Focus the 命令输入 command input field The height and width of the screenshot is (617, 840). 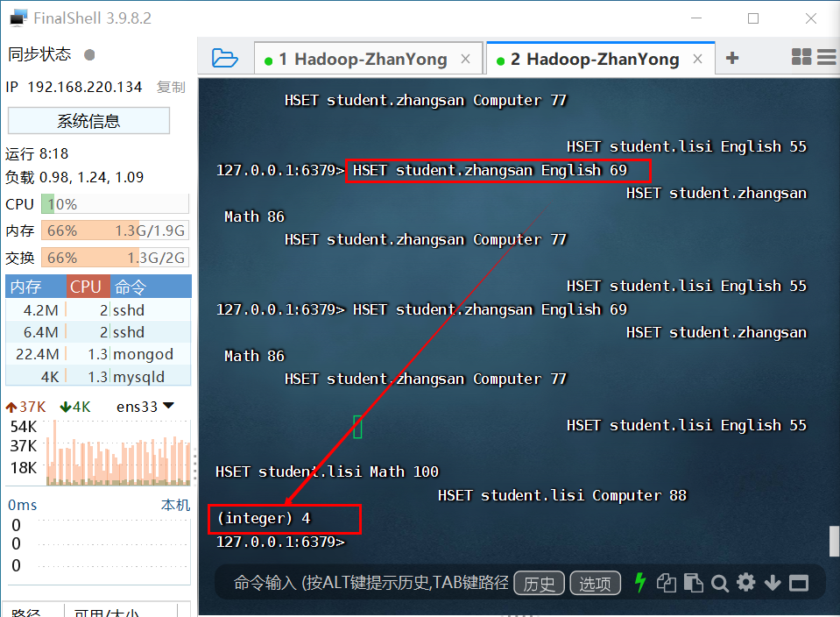tap(371, 583)
